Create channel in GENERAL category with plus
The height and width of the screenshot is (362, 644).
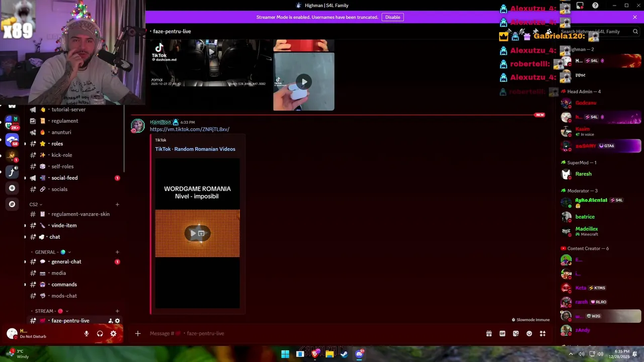click(x=117, y=252)
